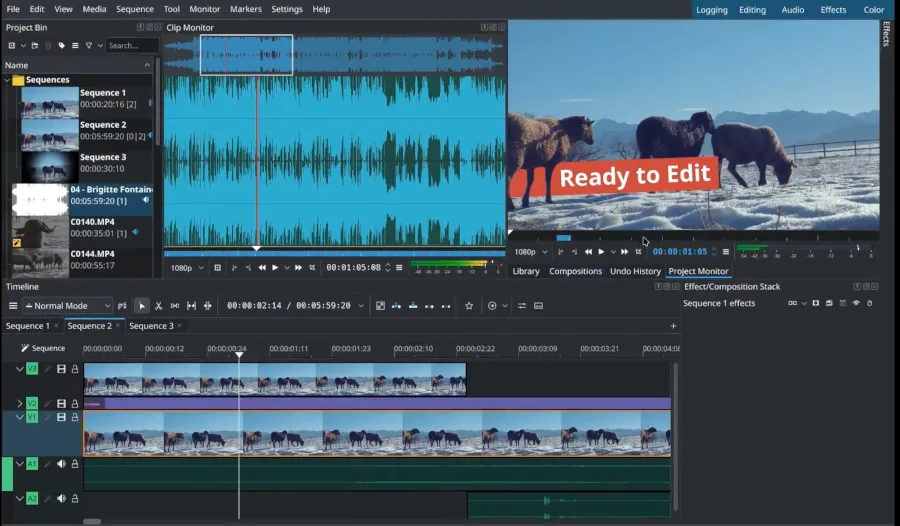Viewport: 900px width, 526px height.
Task: Select the Razor tool in timeline toolbar
Action: click(158, 306)
